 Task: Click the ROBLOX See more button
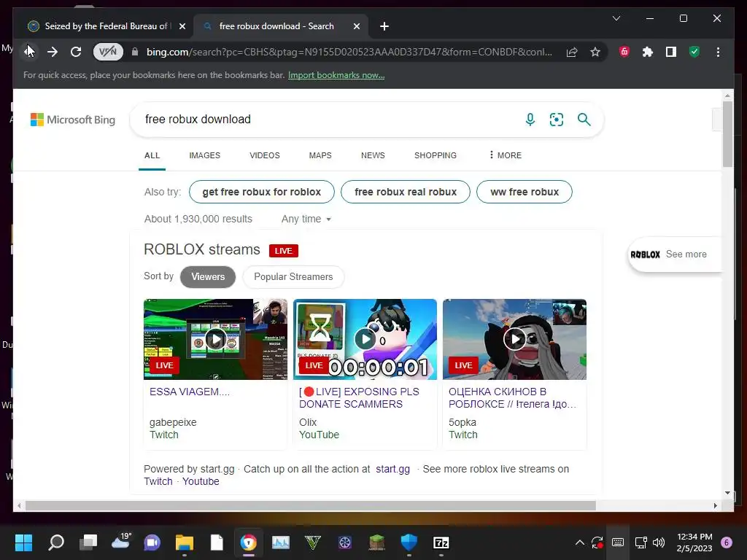675,254
